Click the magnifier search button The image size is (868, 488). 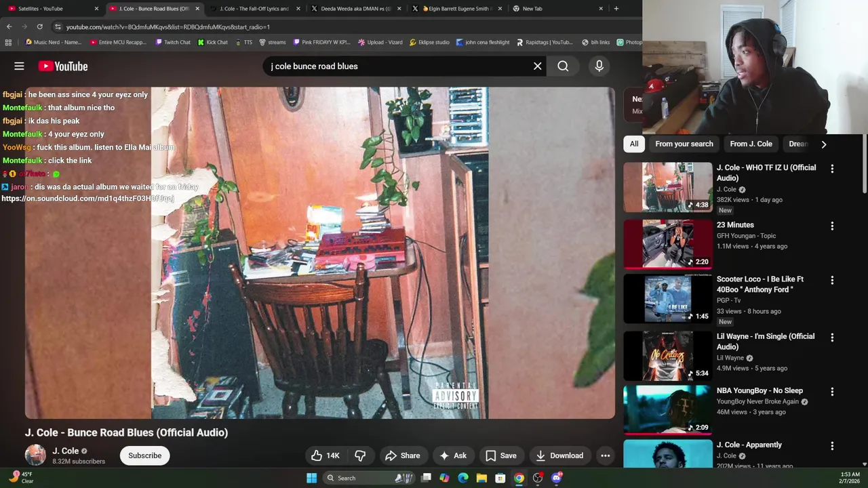(563, 66)
